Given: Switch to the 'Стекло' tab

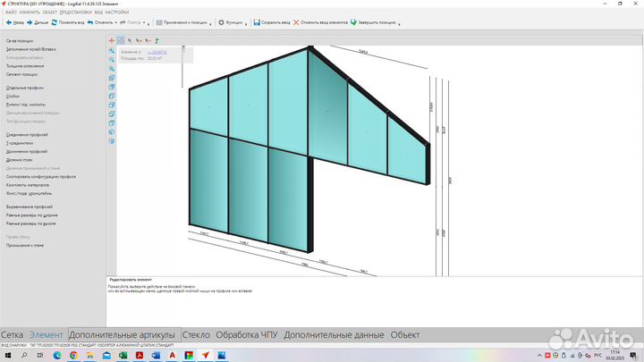Looking at the screenshot, I should (x=196, y=334).
